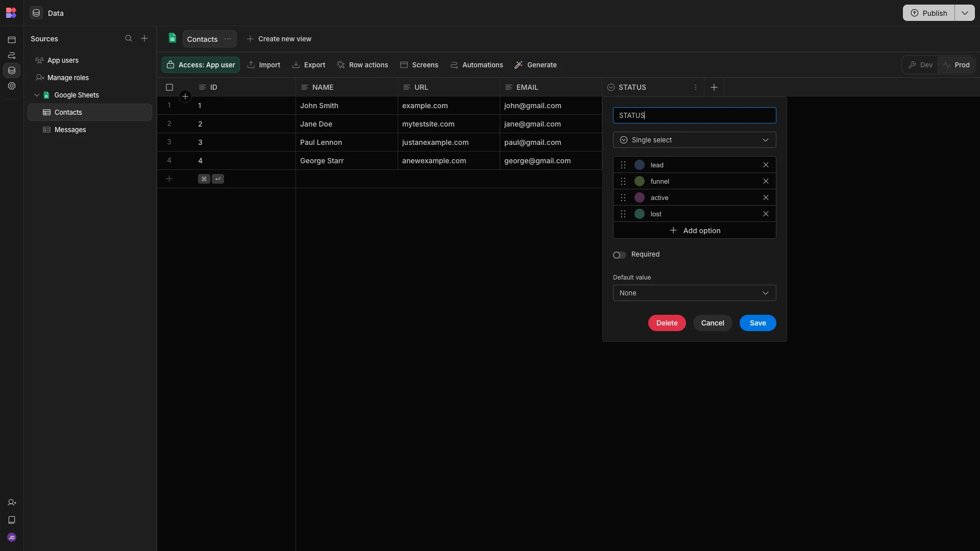Click the Publish button
The image size is (980, 551).
[928, 13]
